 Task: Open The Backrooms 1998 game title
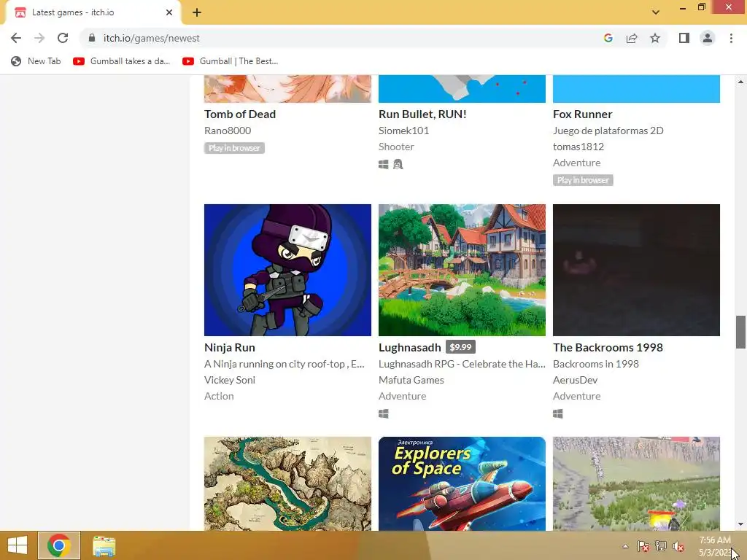[x=608, y=348]
